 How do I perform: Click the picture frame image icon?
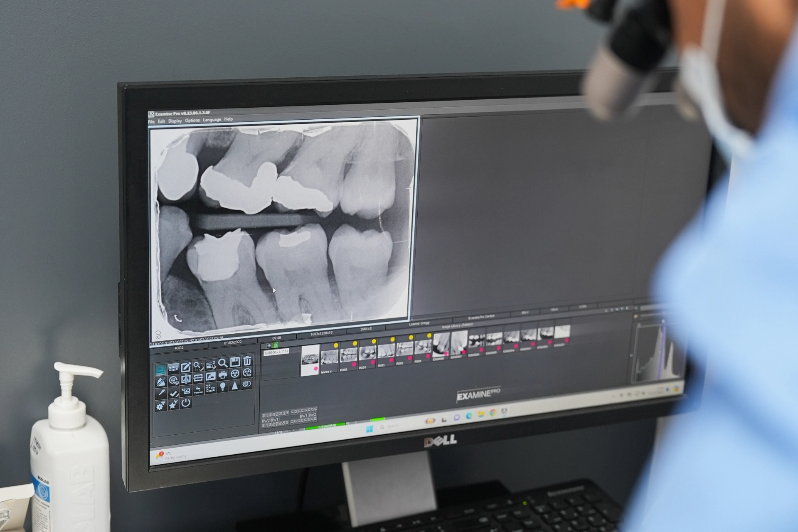coord(211,377)
